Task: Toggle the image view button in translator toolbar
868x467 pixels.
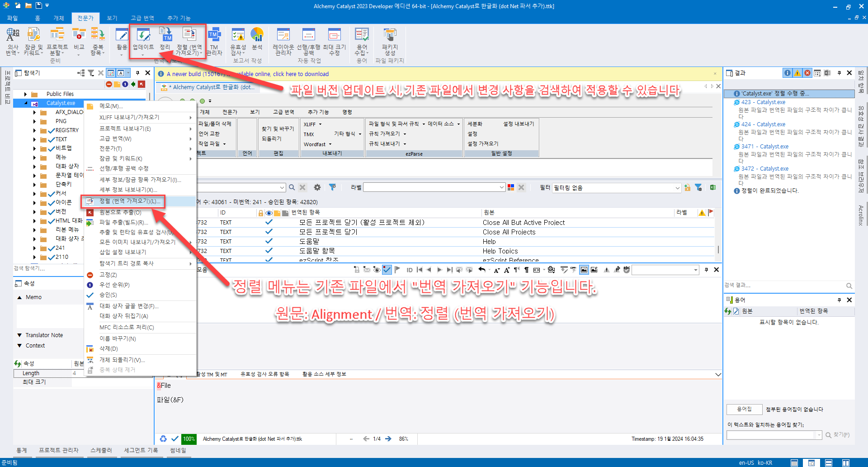Action: 584,270
